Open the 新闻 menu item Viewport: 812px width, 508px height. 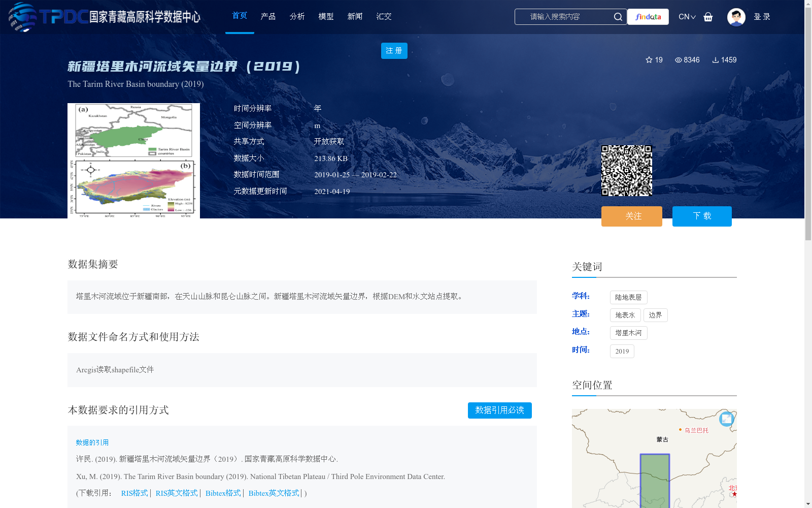point(355,17)
